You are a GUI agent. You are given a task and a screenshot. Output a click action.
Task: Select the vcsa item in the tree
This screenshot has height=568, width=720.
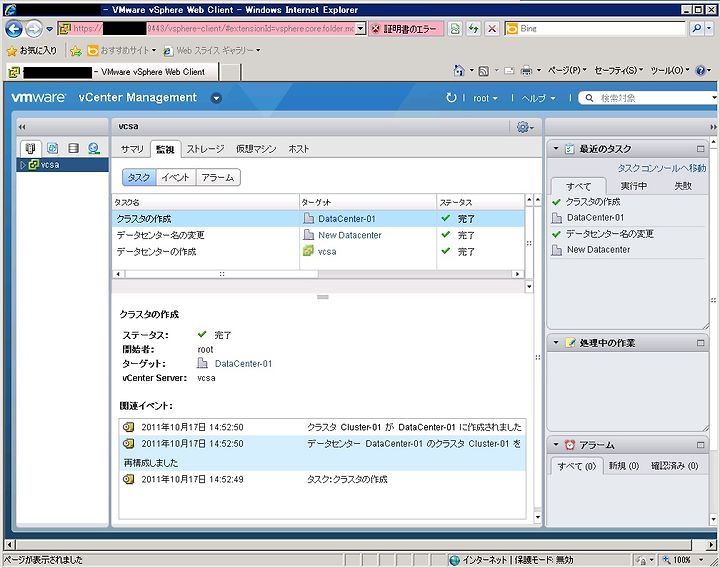coord(50,164)
